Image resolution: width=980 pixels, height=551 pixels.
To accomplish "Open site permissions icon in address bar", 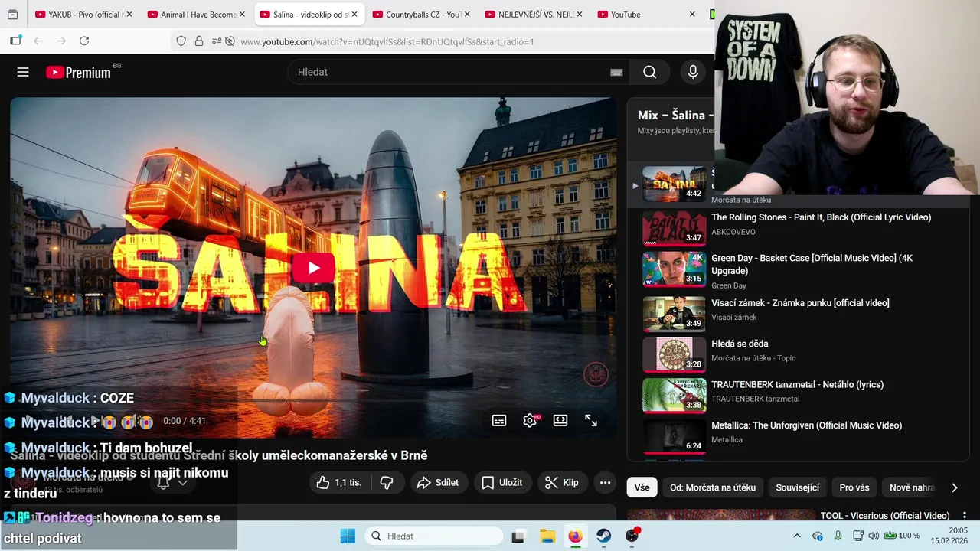I will [x=217, y=41].
